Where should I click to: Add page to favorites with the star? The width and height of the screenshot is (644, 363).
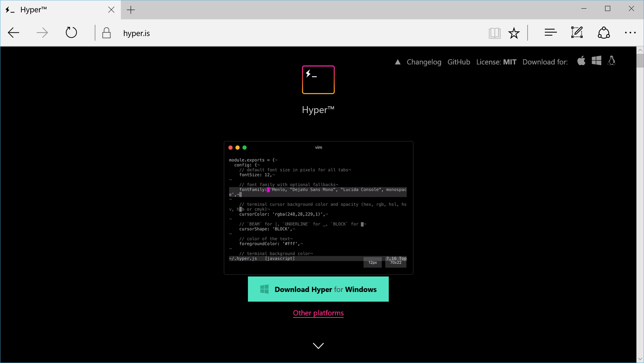pyautogui.click(x=514, y=33)
